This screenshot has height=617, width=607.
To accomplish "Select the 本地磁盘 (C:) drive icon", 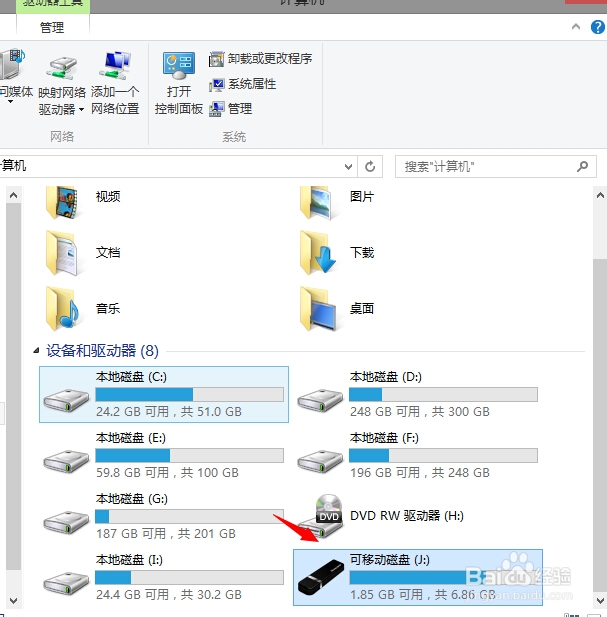I will pyautogui.click(x=66, y=401).
